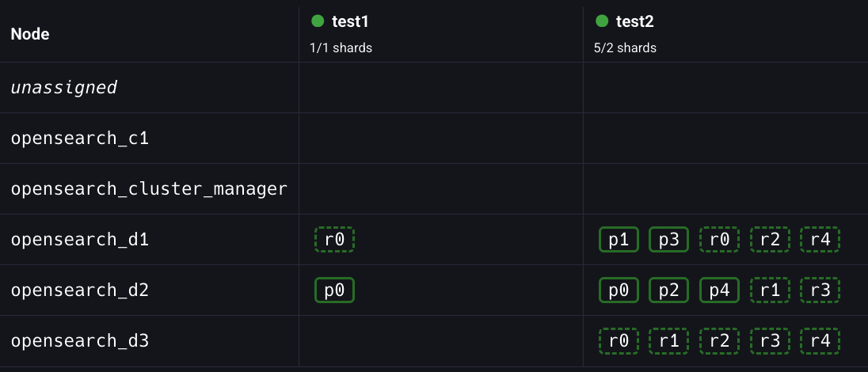Select r0 replica shard of test1 on opensearch_d1

(x=334, y=239)
